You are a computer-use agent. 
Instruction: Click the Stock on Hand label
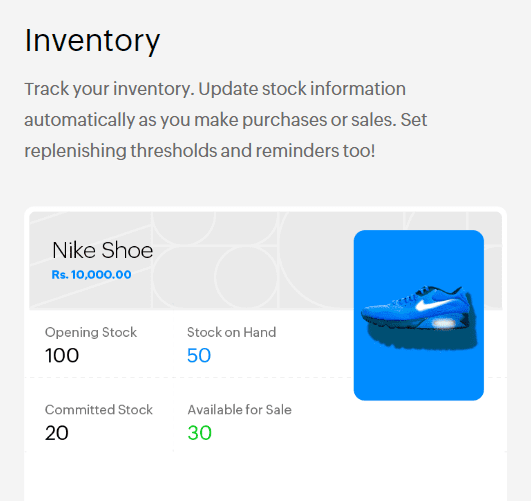(232, 332)
